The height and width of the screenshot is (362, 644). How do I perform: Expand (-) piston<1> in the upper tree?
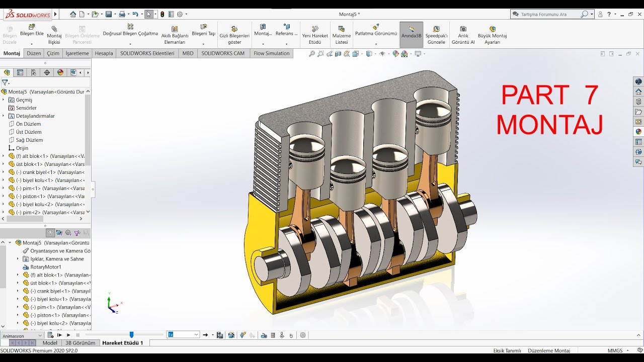pyautogui.click(x=4, y=197)
